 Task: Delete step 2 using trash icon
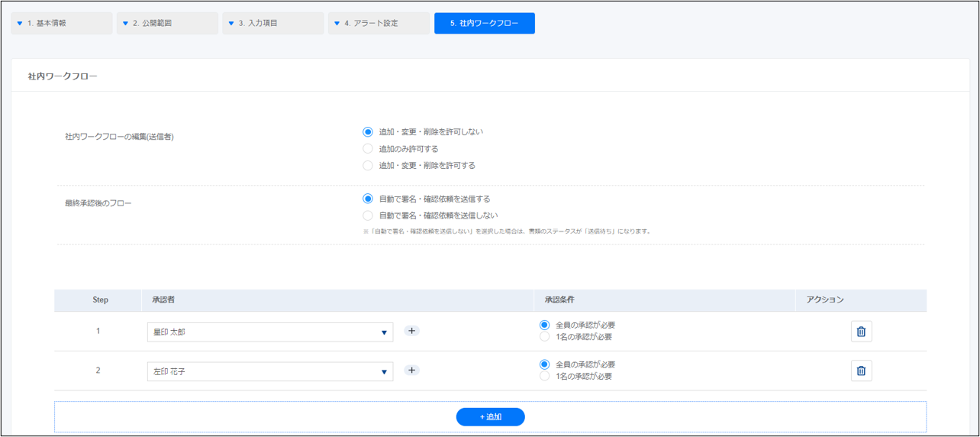pyautogui.click(x=861, y=371)
